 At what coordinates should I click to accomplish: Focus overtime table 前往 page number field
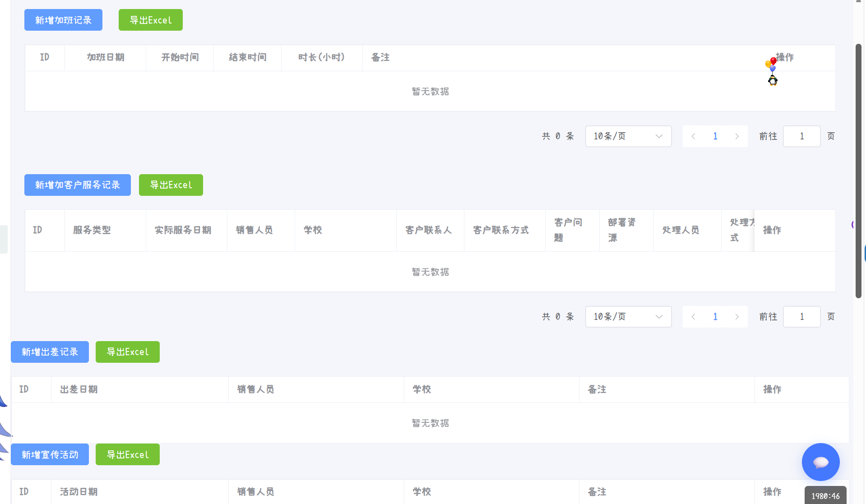(802, 136)
